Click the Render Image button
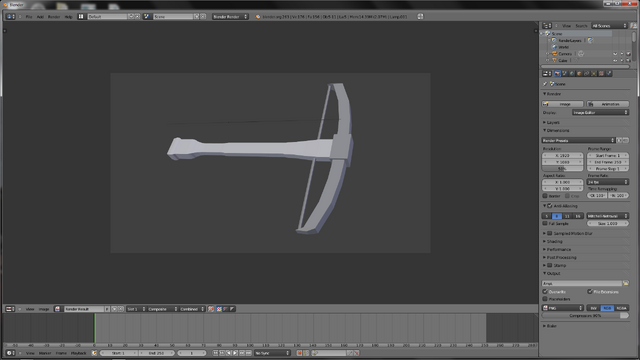 pos(563,104)
